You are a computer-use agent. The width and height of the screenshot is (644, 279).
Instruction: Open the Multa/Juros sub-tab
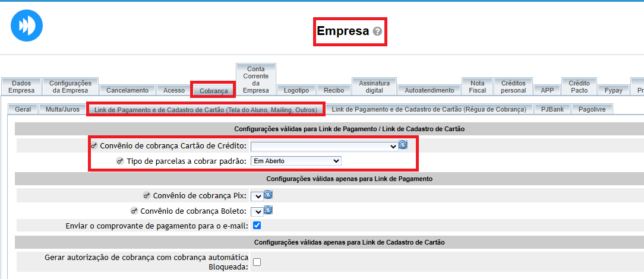62,109
